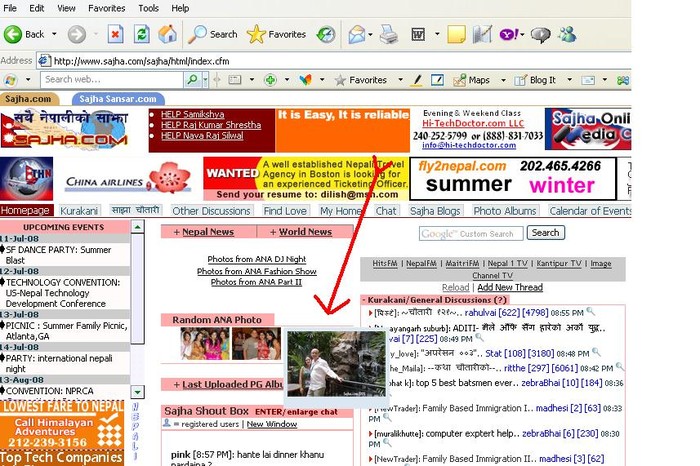Open the Tools menu

[x=148, y=8]
